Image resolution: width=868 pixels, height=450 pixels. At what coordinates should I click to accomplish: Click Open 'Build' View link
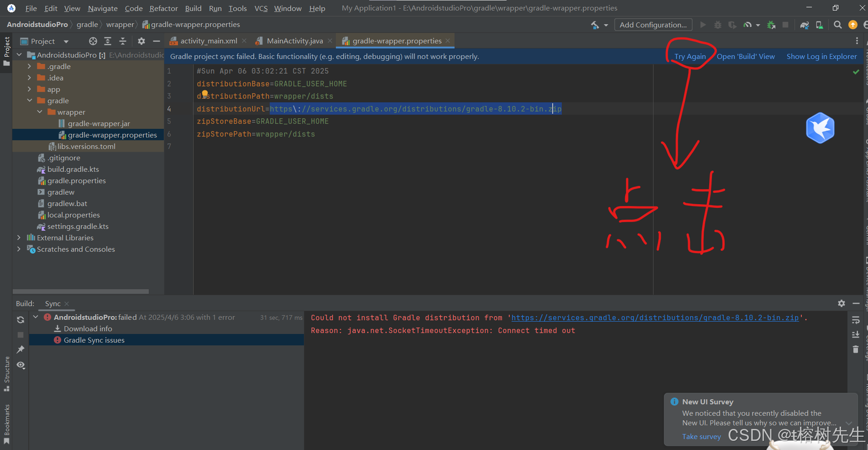[746, 57]
